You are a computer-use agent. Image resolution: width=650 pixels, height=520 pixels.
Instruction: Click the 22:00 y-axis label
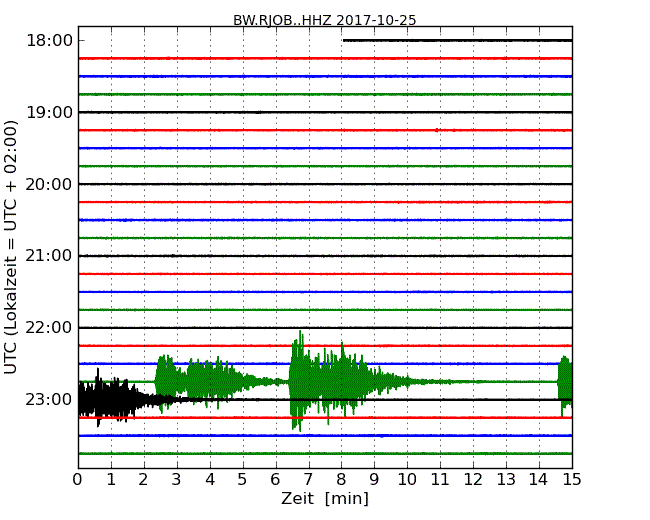coord(49,328)
